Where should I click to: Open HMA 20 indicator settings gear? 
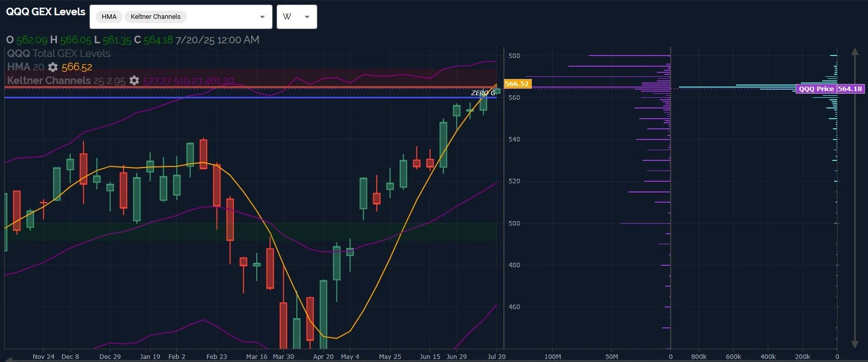[53, 67]
